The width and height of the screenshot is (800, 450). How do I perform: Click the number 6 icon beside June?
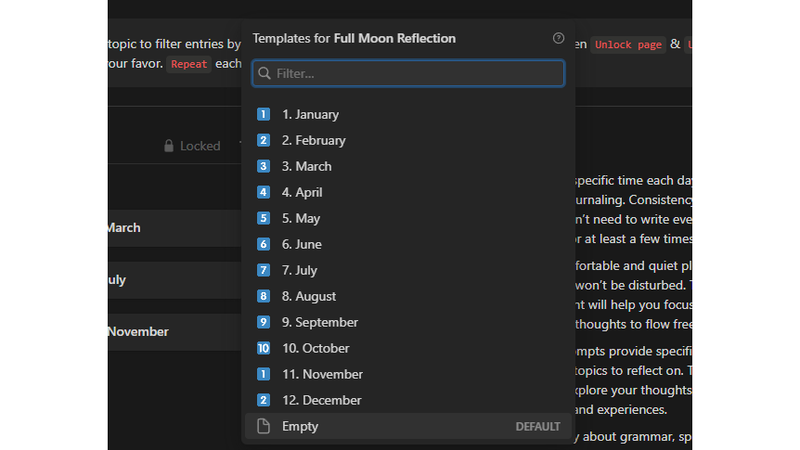[x=263, y=244]
